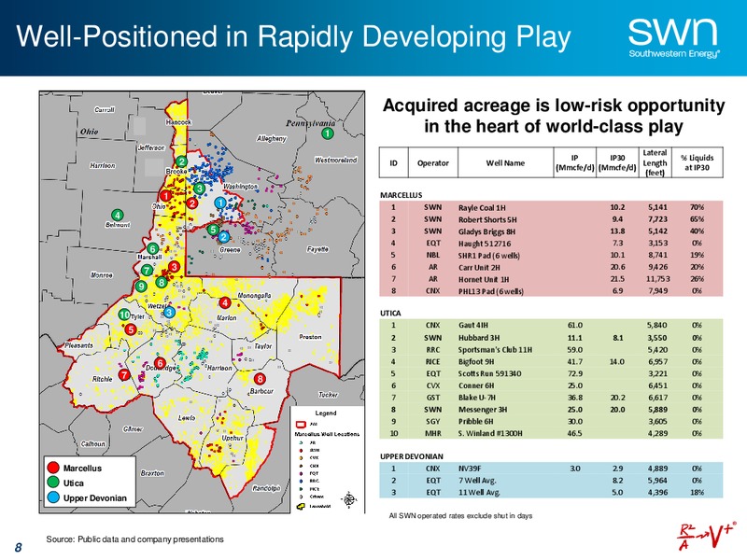Select blue Upper Devonian marker 2 above Greene
The width and height of the screenshot is (747, 560).
224,237
